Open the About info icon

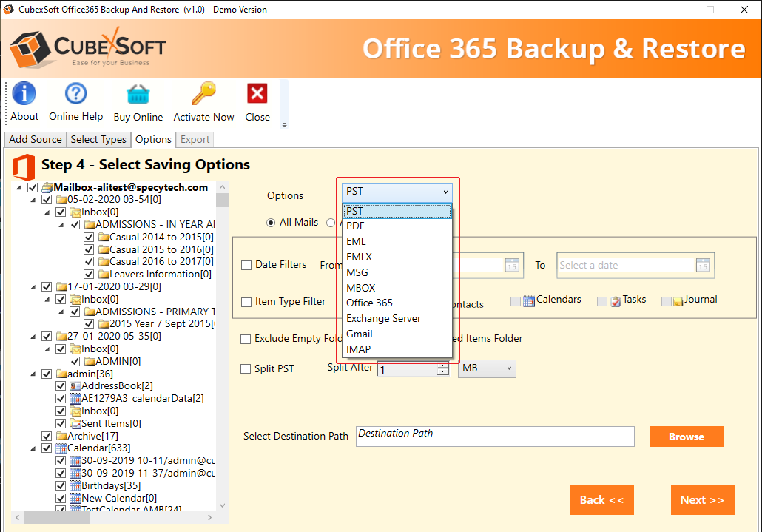click(x=24, y=93)
